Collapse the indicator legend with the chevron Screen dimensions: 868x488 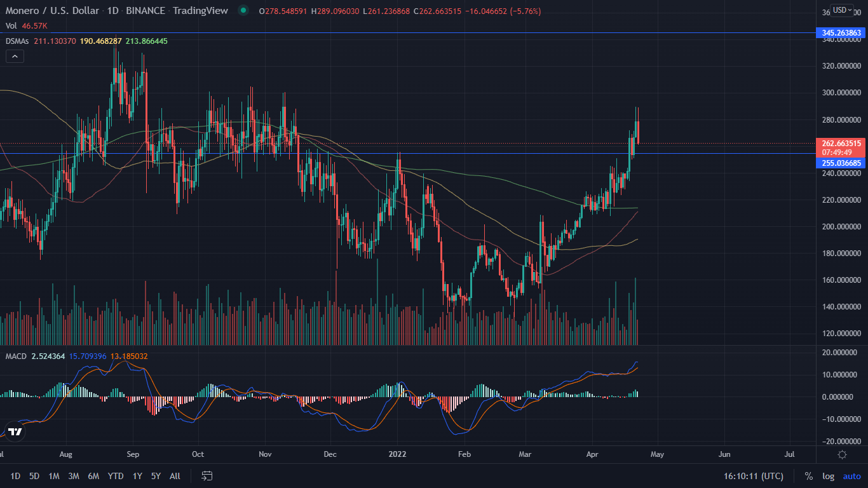tap(15, 56)
